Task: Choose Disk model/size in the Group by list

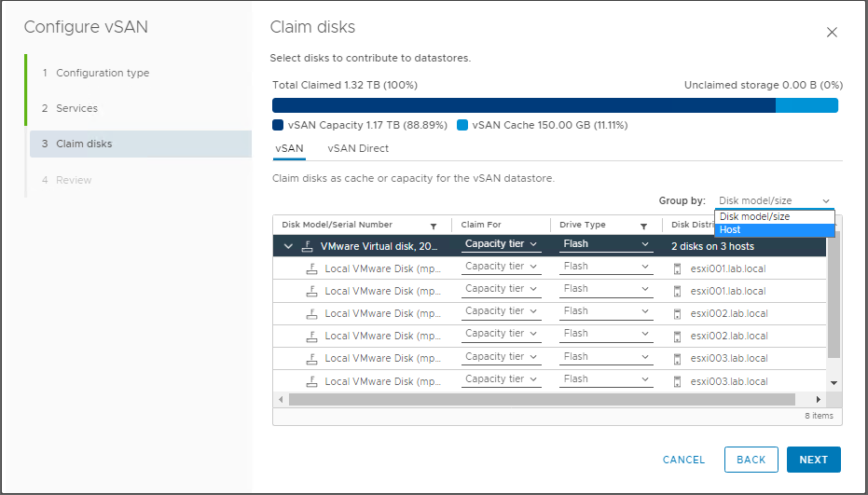Action: (775, 217)
